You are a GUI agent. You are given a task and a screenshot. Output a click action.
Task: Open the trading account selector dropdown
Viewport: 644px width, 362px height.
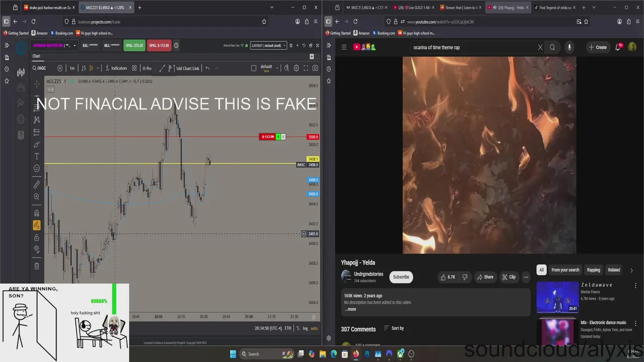tap(55, 45)
